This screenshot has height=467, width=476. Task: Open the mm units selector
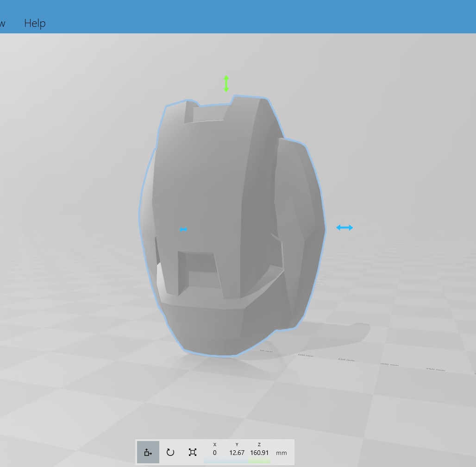click(x=282, y=453)
